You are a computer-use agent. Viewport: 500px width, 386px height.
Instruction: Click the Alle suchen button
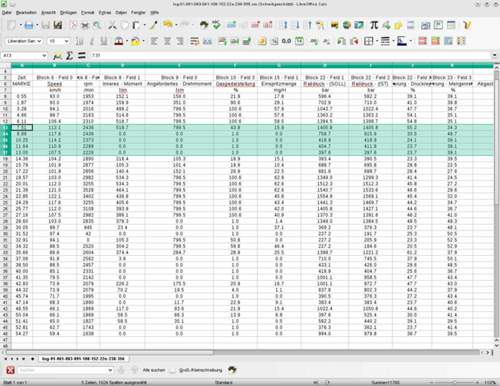(154, 370)
